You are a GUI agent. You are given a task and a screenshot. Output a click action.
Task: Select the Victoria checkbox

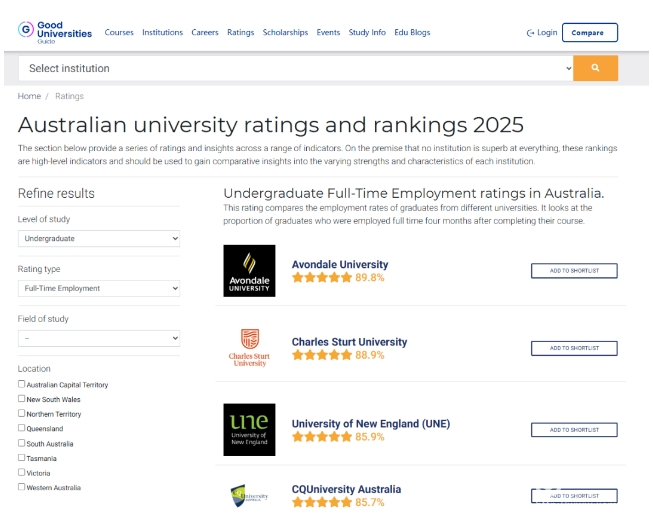tap(21, 472)
